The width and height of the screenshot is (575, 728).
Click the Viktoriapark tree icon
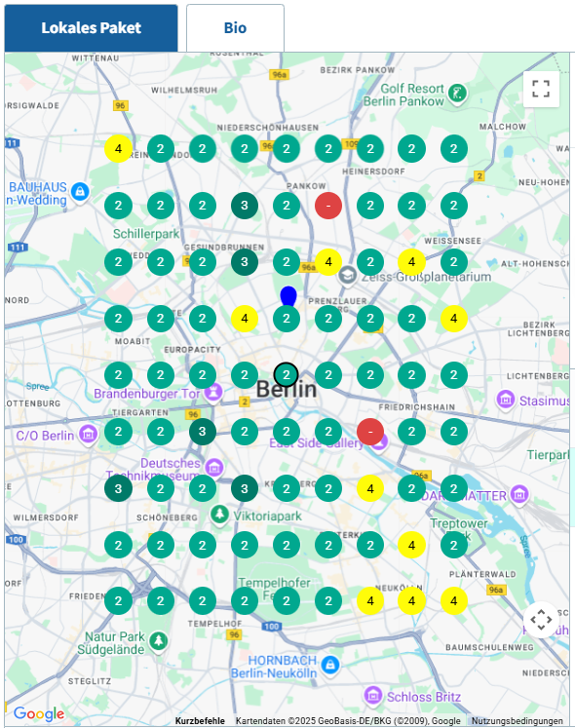219,515
